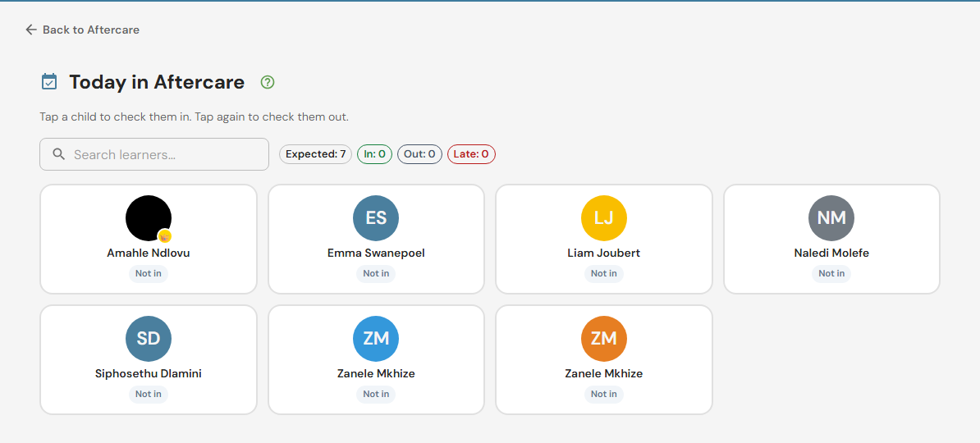980x443 pixels.
Task: Click the name Emma Swanepoel
Action: (376, 253)
